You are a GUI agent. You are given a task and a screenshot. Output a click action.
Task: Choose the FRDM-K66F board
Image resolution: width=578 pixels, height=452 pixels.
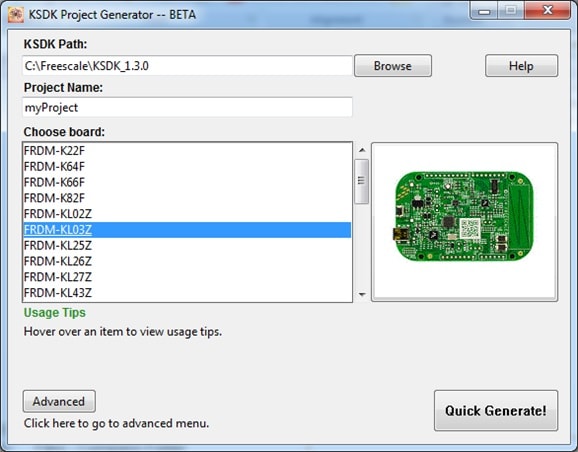(x=187, y=182)
